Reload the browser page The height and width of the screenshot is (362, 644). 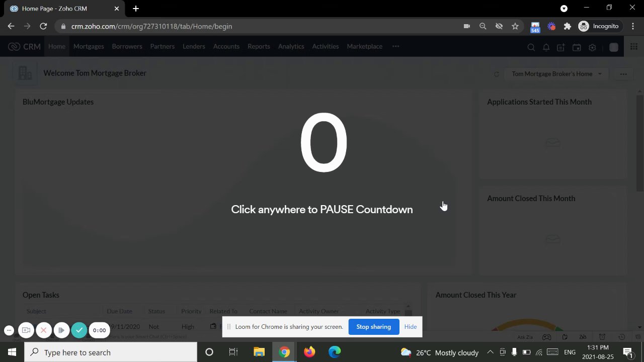(x=43, y=26)
